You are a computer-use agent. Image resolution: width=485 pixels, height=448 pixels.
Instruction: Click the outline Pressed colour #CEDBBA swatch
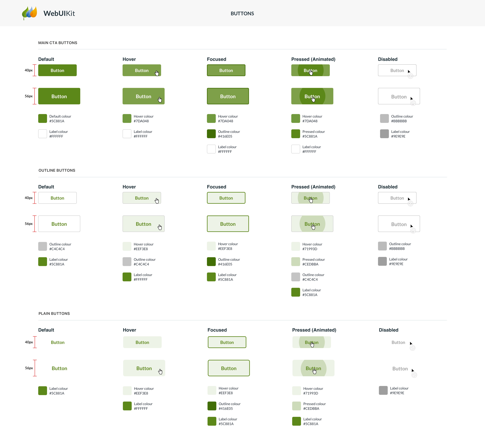point(295,262)
